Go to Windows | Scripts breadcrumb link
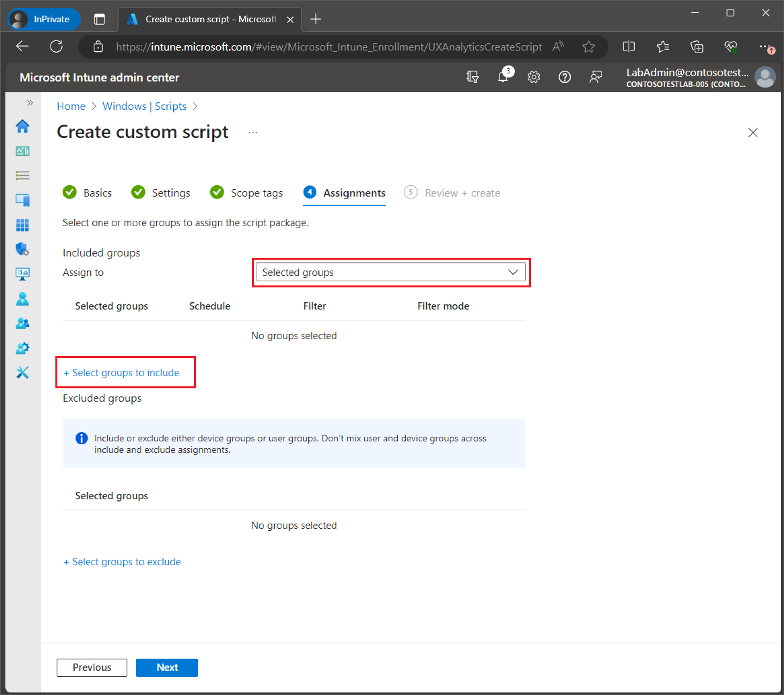Viewport: 784px width, 695px height. [144, 106]
